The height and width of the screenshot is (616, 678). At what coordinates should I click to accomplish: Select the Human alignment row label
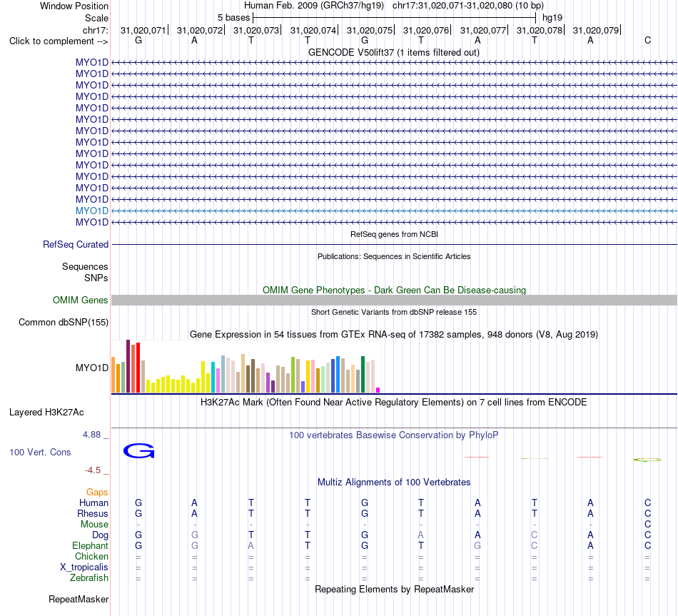93,503
